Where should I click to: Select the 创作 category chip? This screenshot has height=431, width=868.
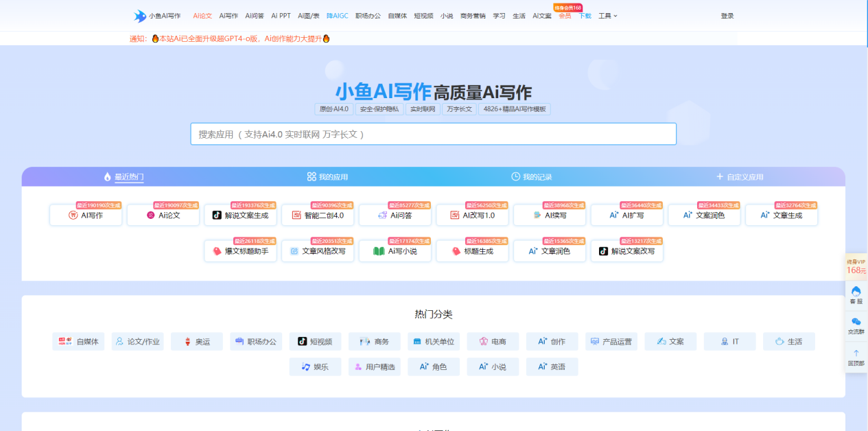(552, 341)
